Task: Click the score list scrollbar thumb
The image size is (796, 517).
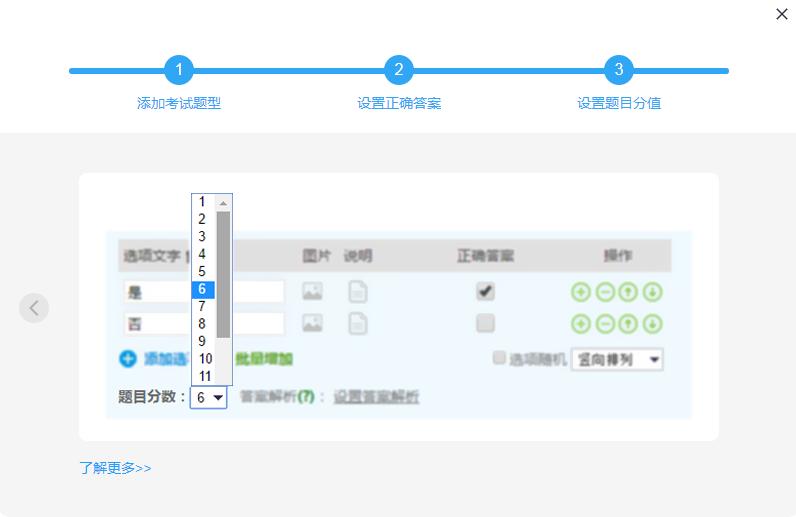Action: coord(223,274)
